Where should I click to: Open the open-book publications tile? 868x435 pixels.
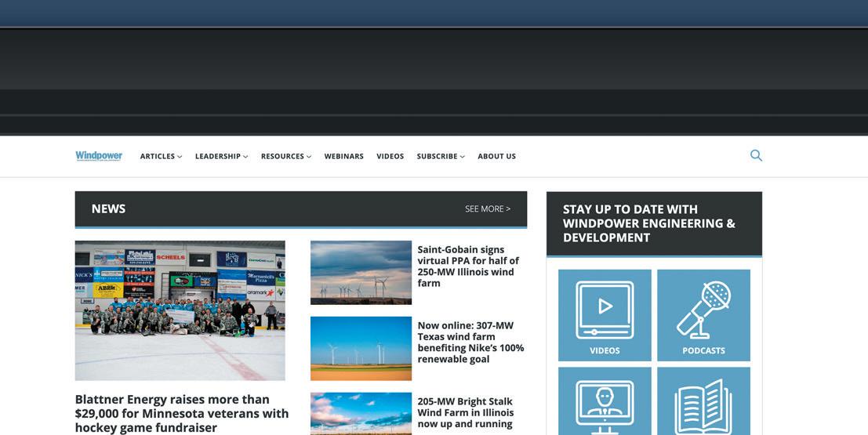point(703,401)
